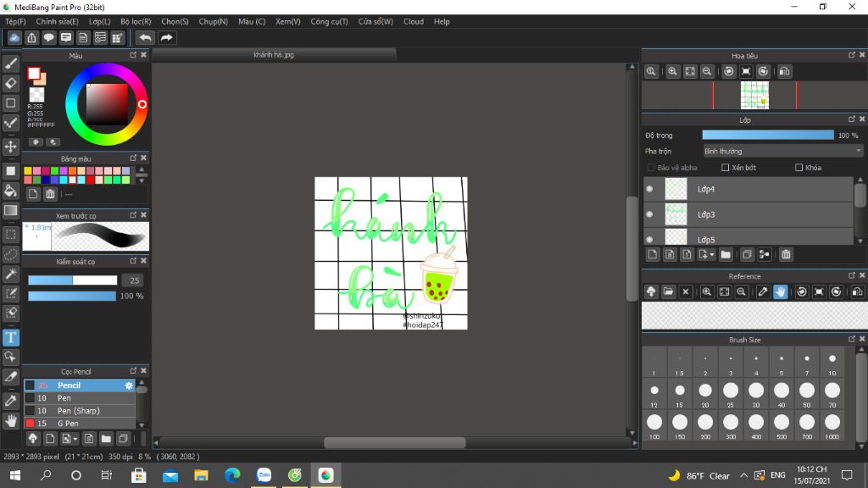The image size is (868, 488).
Task: Select the Gradient tool
Action: pos(10,210)
